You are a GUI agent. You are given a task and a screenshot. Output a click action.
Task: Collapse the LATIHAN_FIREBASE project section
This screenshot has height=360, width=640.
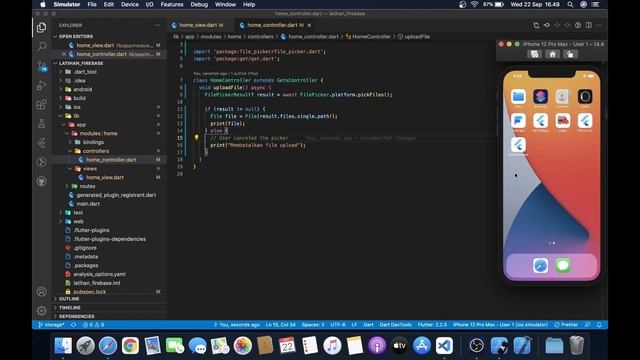click(80, 63)
